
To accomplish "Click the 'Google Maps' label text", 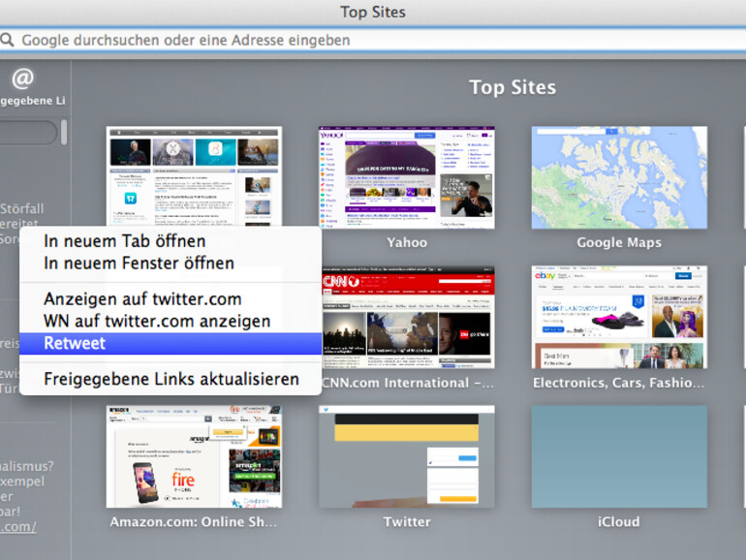I will pos(619,242).
